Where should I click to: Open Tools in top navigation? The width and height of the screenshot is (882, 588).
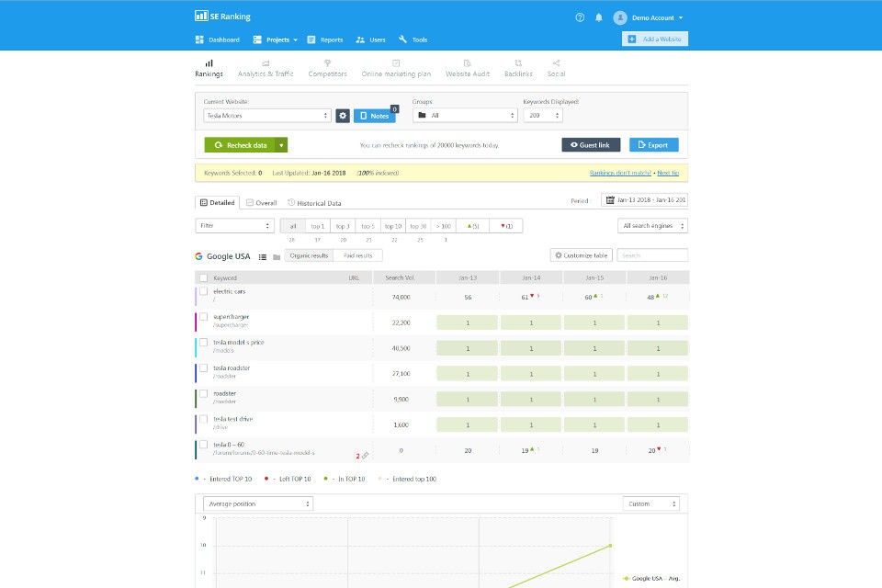[413, 40]
